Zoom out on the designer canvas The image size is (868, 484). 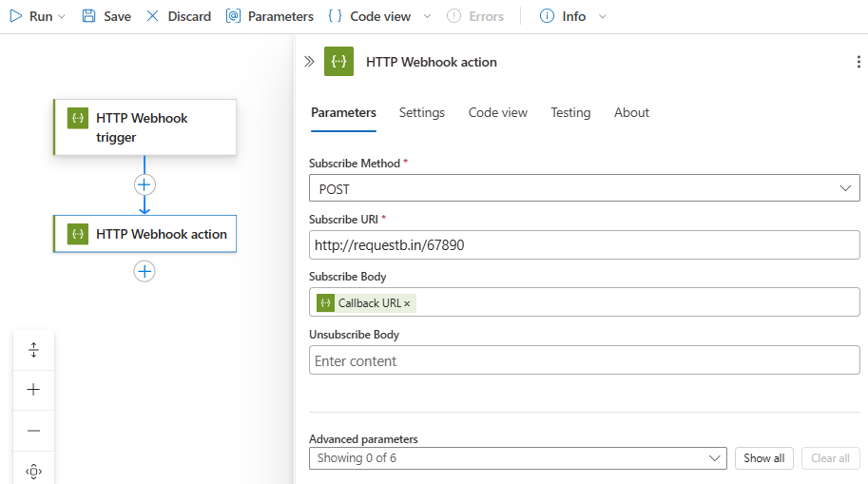point(33,431)
